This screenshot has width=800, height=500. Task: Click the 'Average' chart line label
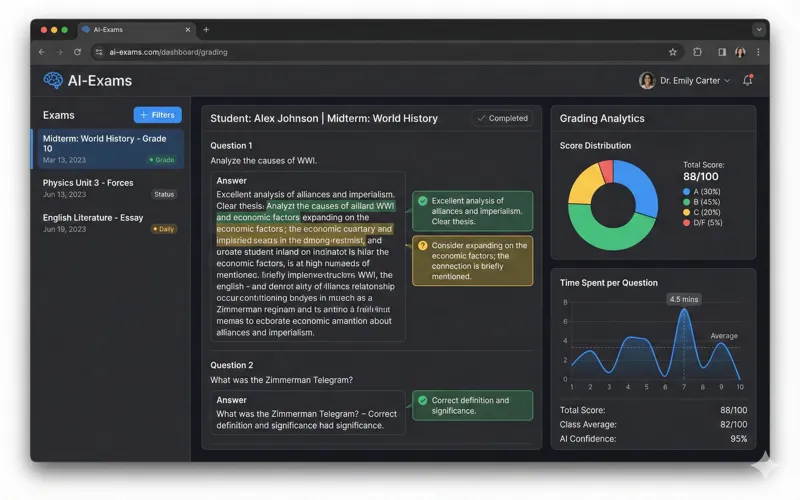[724, 336]
